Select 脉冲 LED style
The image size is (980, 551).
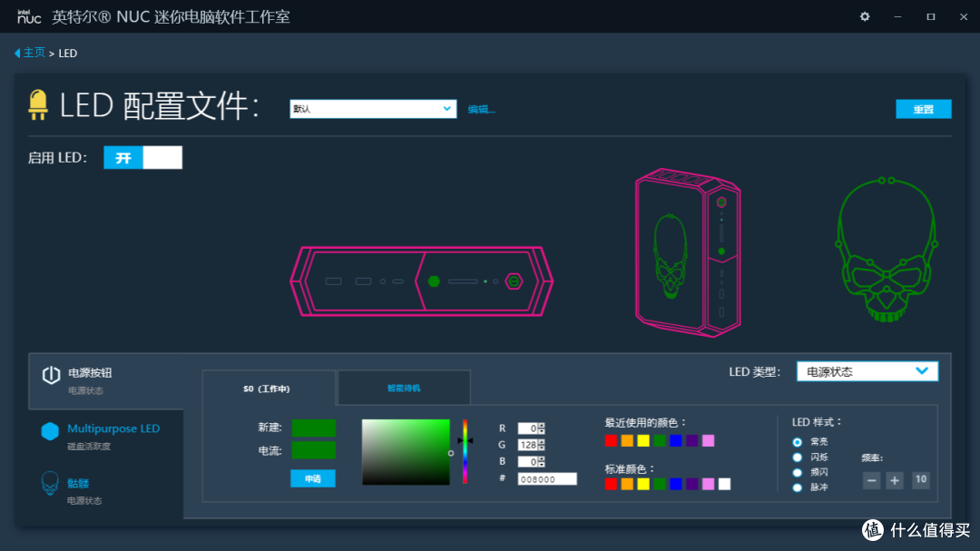(797, 487)
